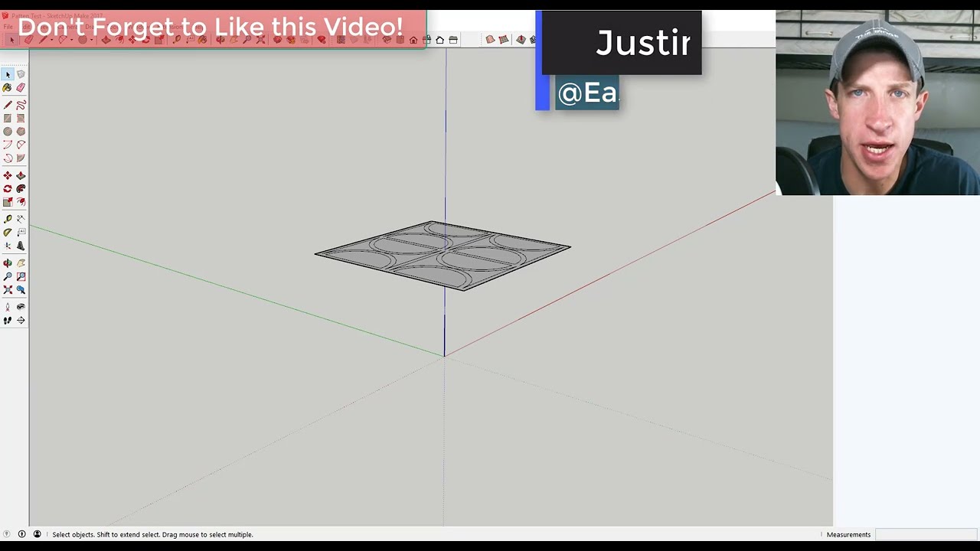This screenshot has height=551, width=980.
Task: Select the 3 Point Arc tool
Action: point(8,158)
